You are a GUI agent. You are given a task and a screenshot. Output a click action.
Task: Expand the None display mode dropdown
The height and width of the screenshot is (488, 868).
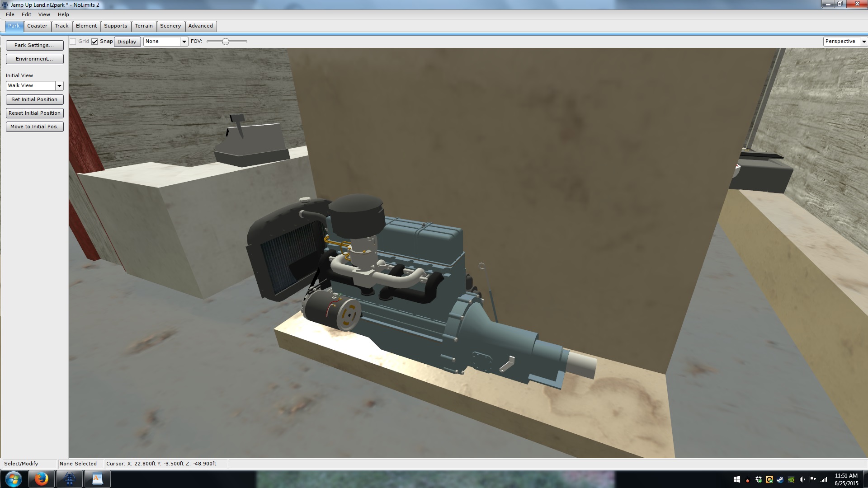184,42
